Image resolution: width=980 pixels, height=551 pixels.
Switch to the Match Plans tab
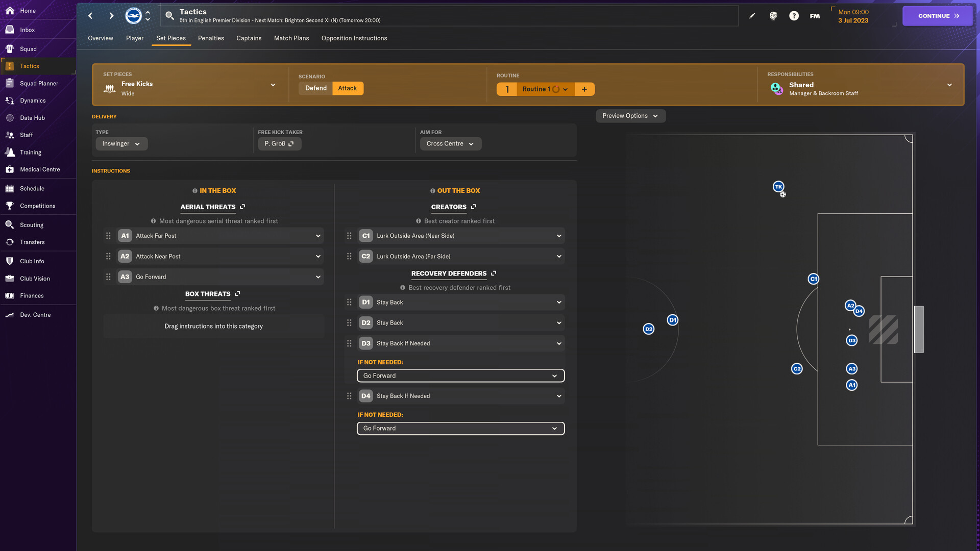[291, 38]
